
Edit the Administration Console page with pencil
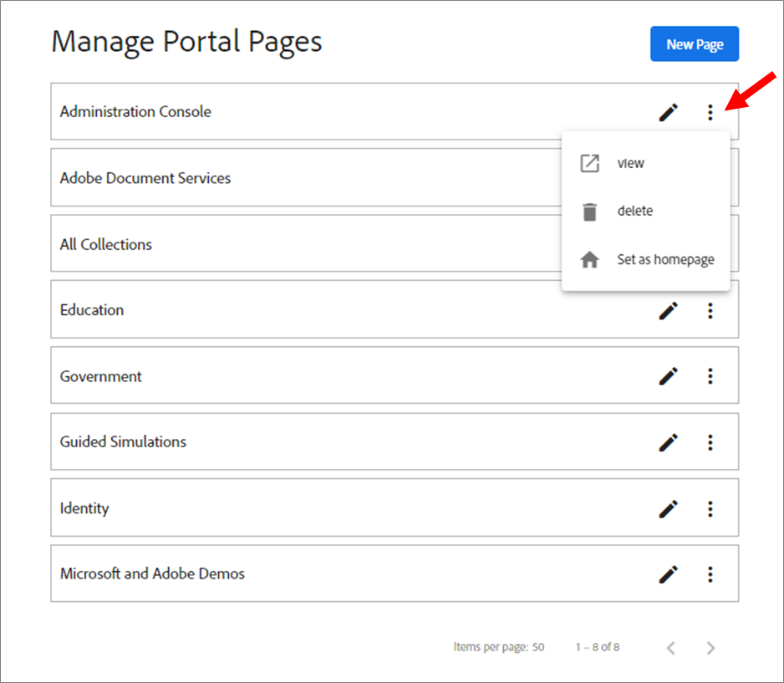point(669,112)
